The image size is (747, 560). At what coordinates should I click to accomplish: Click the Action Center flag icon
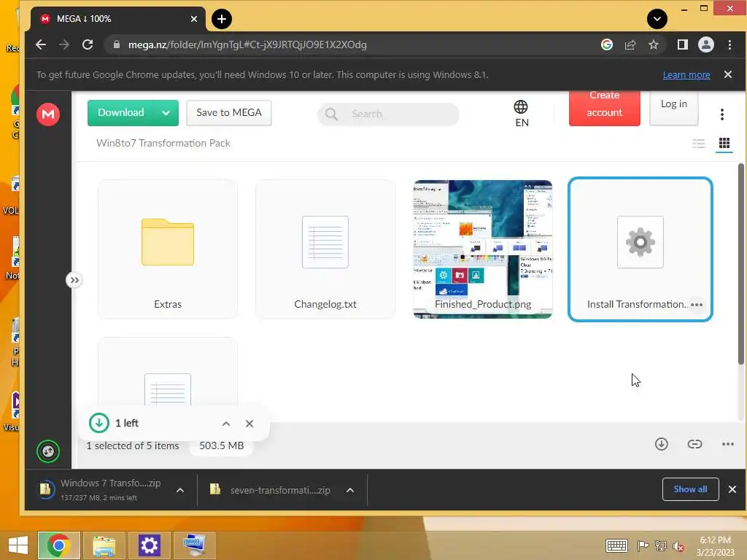point(643,545)
